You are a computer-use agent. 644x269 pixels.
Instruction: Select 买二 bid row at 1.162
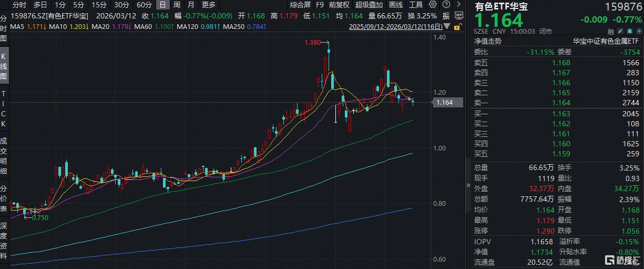(557, 124)
